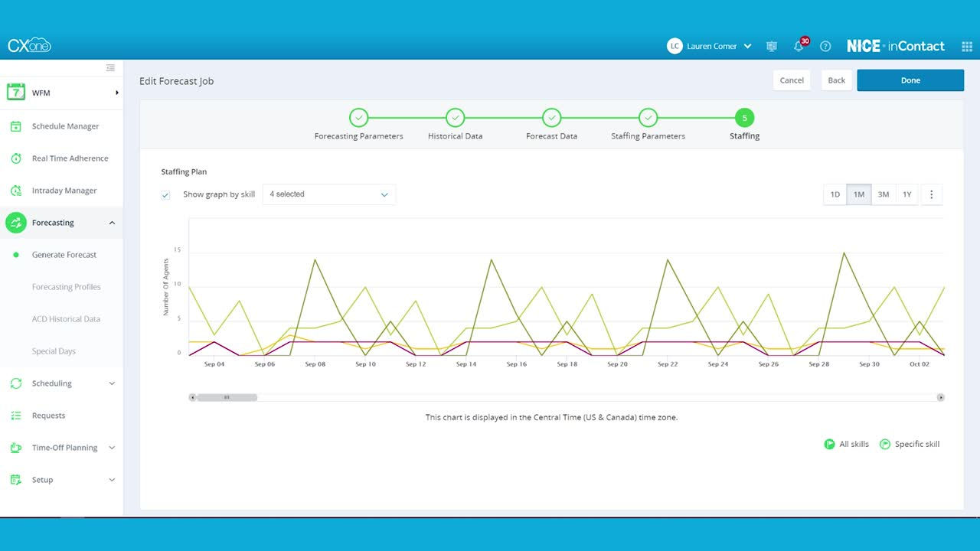
Task: Open the Lauren Comer user dropdown
Action: pos(709,47)
